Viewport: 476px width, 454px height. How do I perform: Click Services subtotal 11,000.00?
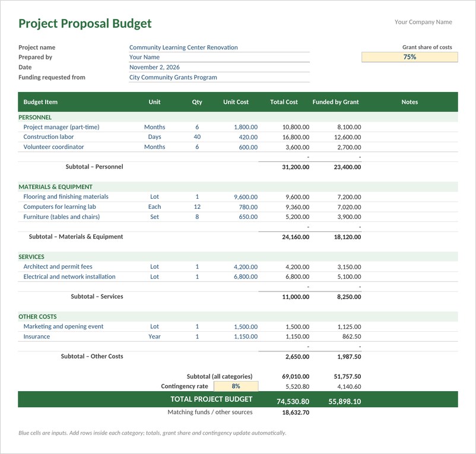(296, 297)
